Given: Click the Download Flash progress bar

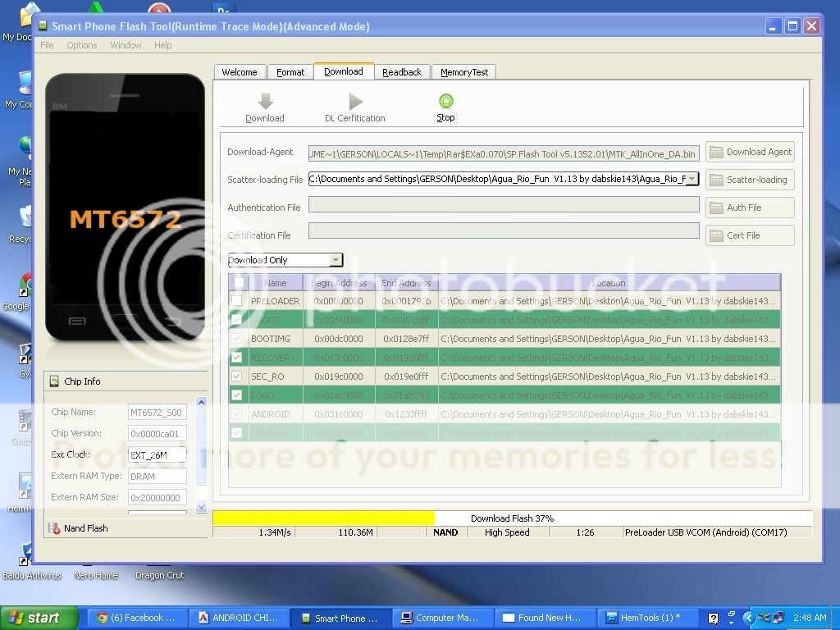Looking at the screenshot, I should click(512, 518).
